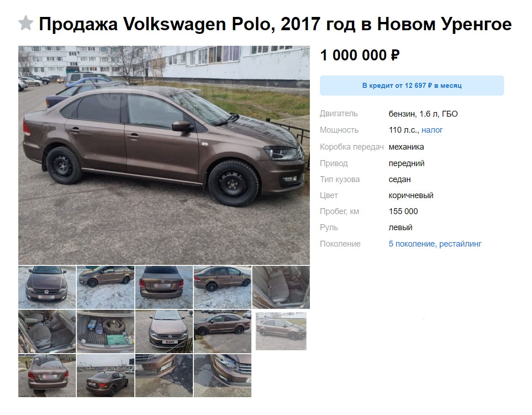Open the side view on asphalt thumbnail

click(223, 331)
